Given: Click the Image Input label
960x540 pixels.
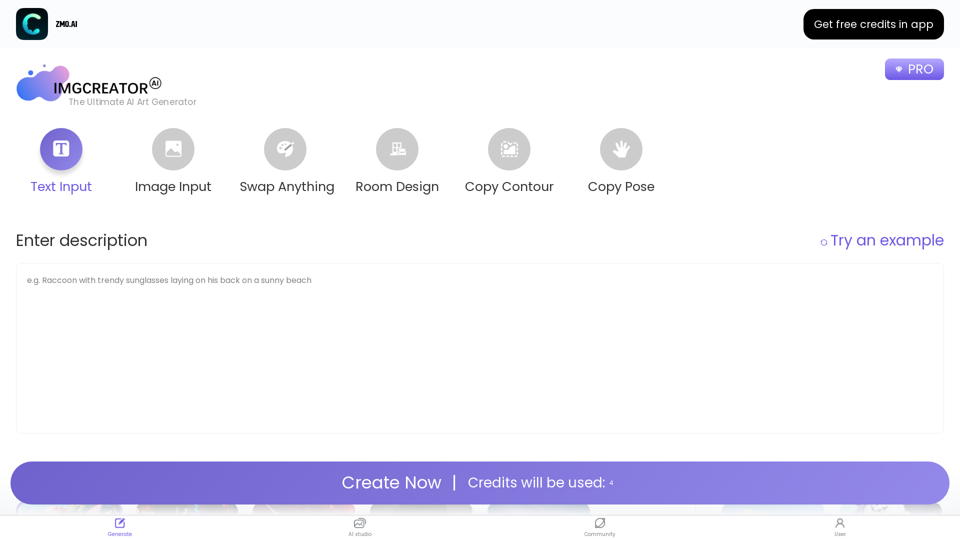Looking at the screenshot, I should point(173,187).
